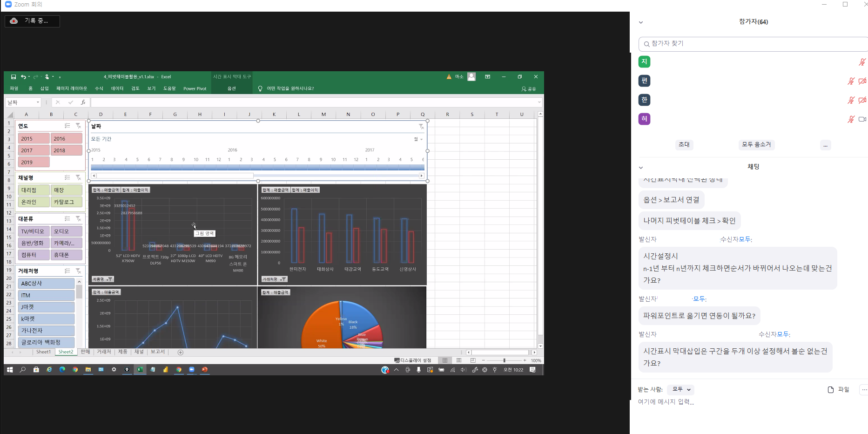Toggle multi-select on the 채널명 slicer
Viewport: 868px width, 434px height.
pos(67,177)
